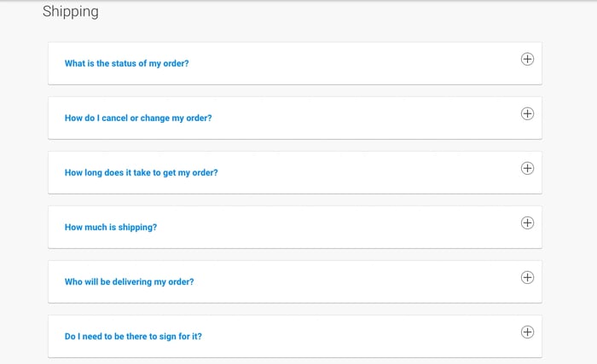Open the delivery time answer via plus icon
The image size is (597, 364).
pos(527,168)
